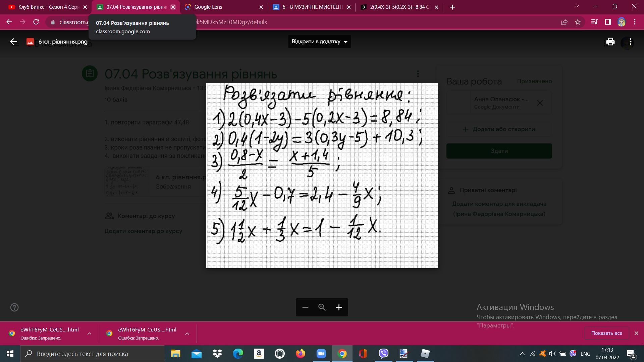Screen dimensions: 644x362
Task: Toggle browser side panel icon
Action: tap(608, 22)
